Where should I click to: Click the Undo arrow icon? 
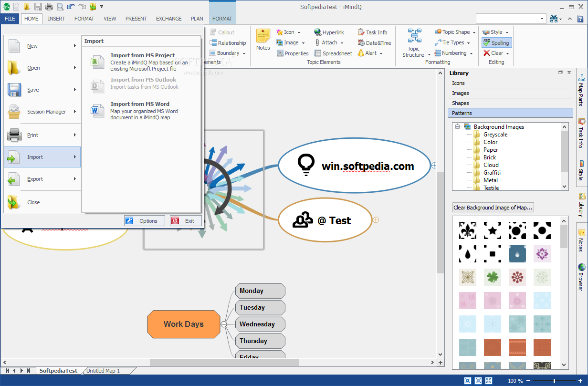71,6
